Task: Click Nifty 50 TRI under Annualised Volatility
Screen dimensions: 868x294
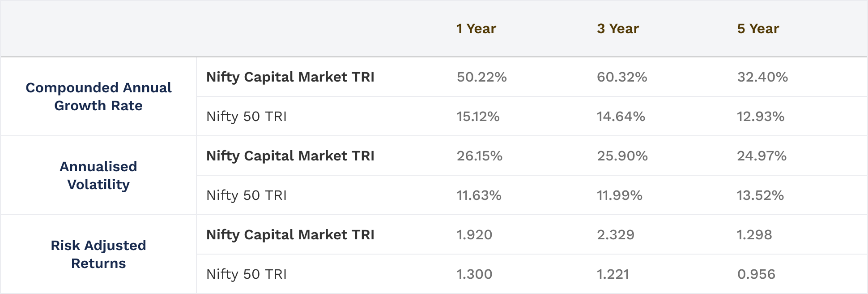Action: [x=247, y=195]
